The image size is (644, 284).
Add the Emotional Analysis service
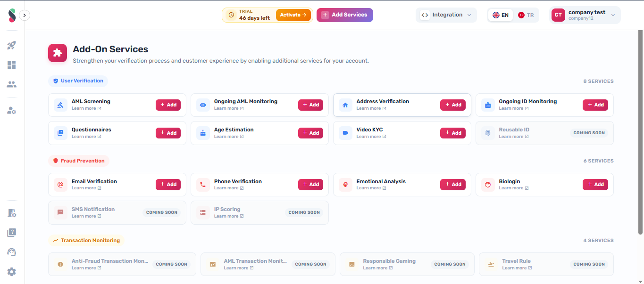(453, 185)
